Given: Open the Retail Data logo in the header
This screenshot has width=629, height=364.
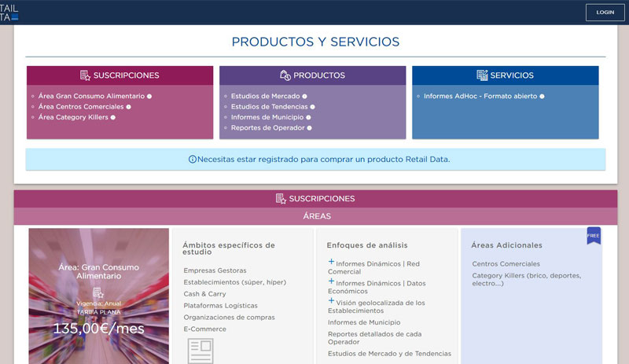Looking at the screenshot, I should click(9, 13).
